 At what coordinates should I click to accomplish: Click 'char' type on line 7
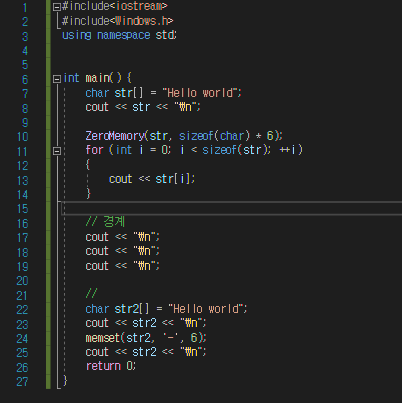(x=97, y=93)
